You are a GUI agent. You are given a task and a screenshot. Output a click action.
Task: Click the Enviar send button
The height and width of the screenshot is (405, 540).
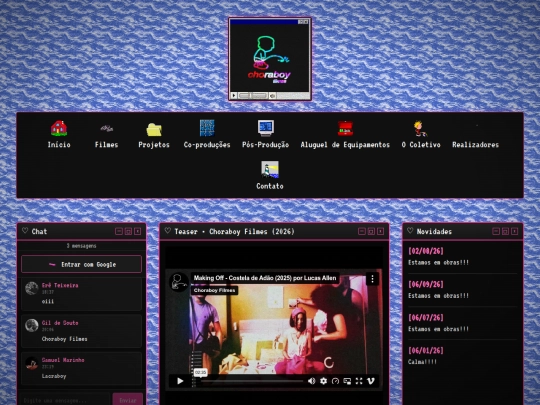pos(128,400)
